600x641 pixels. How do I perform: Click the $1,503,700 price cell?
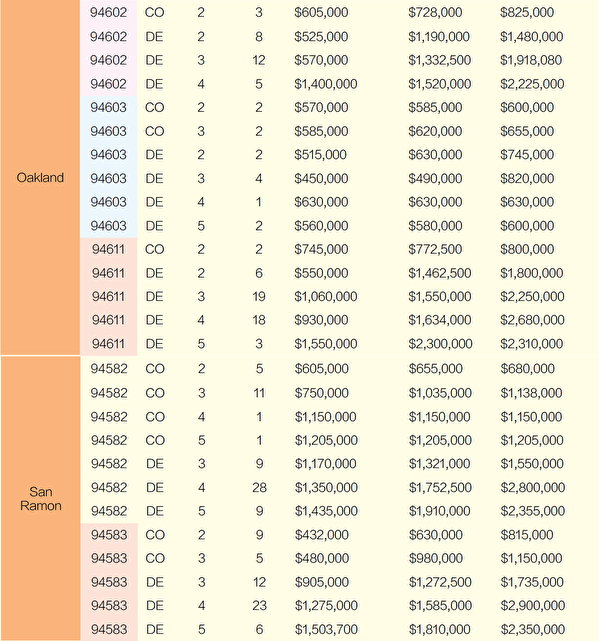click(x=326, y=629)
